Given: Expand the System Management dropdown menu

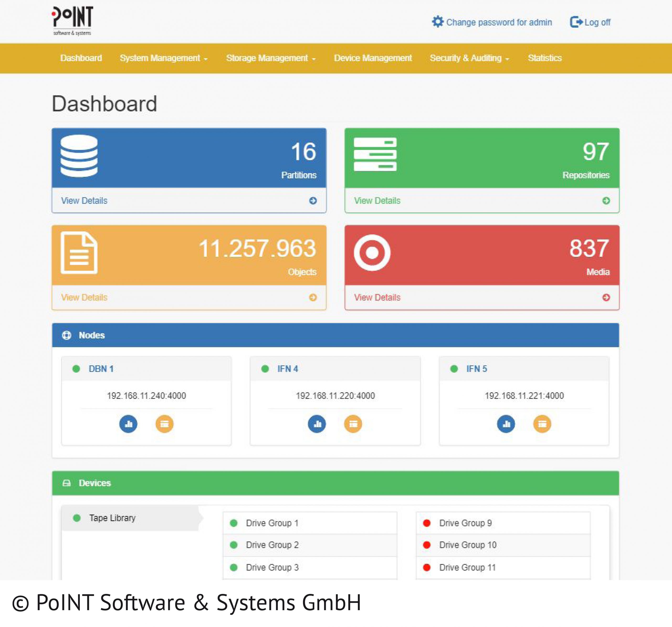Looking at the screenshot, I should tap(163, 58).
